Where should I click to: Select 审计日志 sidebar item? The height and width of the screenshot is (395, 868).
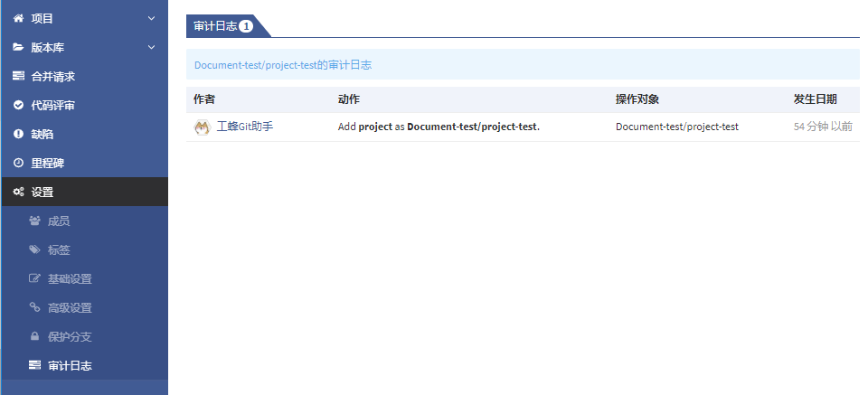pos(70,365)
